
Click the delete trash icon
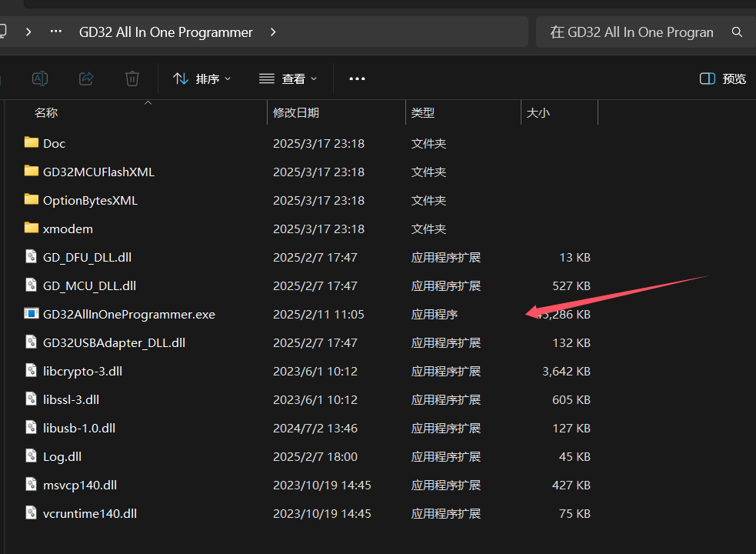pos(132,78)
